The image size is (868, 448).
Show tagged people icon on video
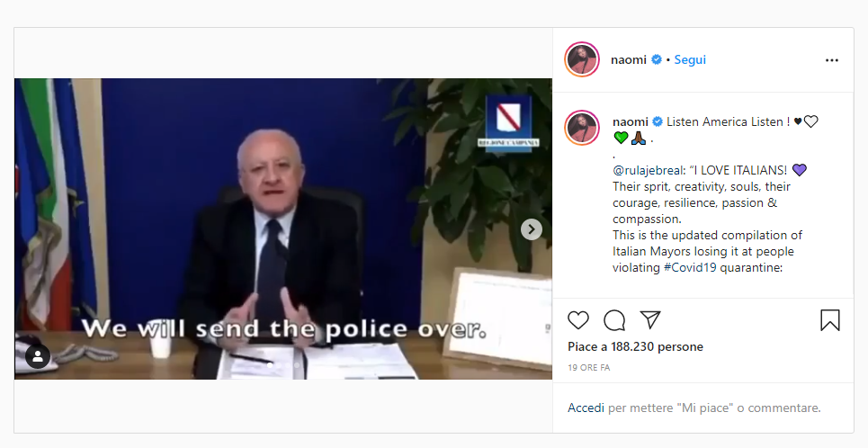pos(38,357)
